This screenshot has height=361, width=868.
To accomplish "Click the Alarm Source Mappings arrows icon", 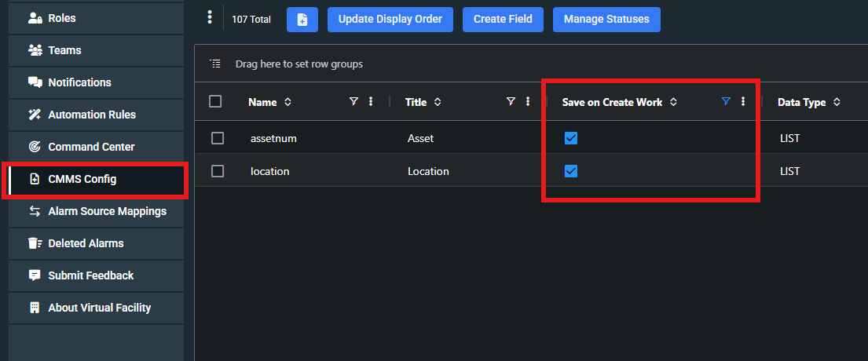I will [x=35, y=211].
